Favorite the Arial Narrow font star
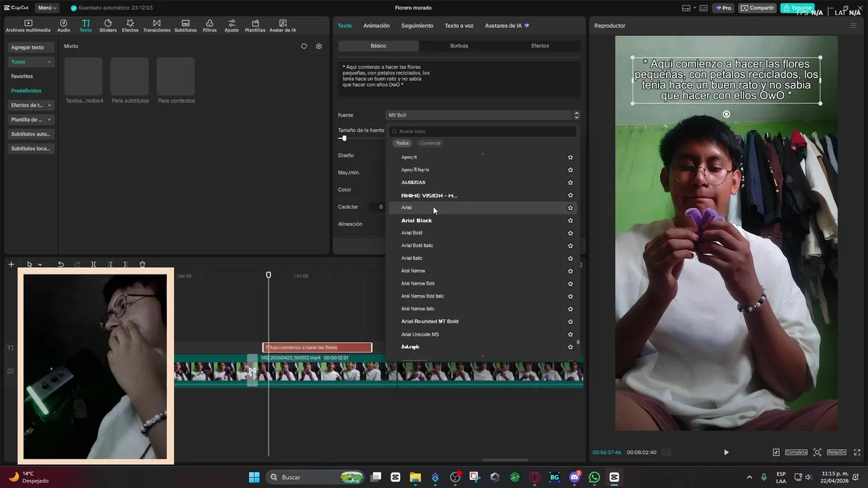The image size is (868, 488). click(570, 270)
